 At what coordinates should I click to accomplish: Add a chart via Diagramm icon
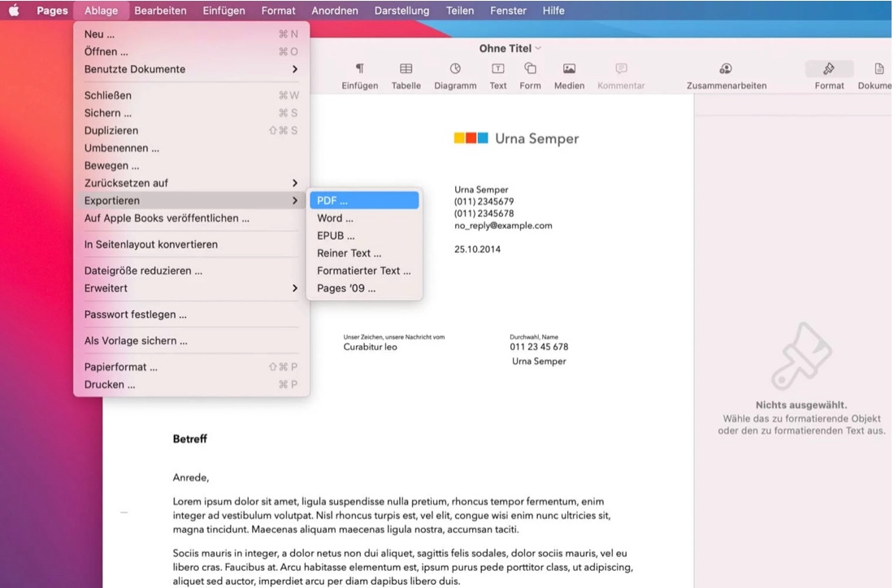(x=455, y=69)
